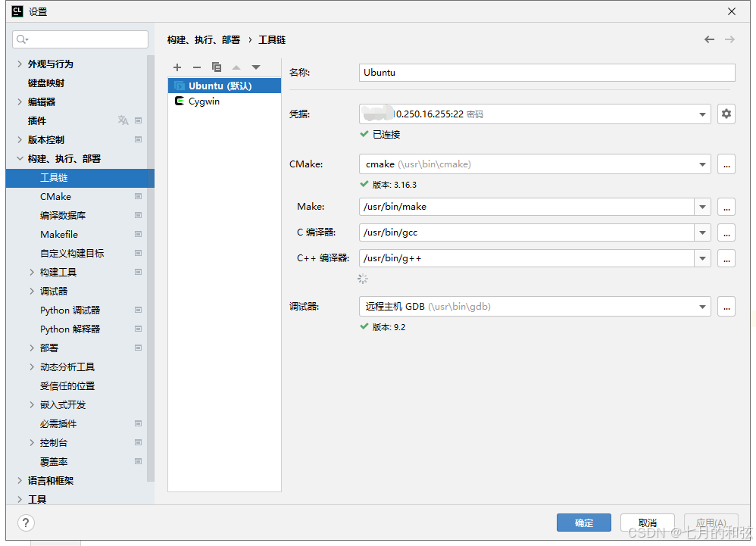Click the /usr/bin/make path field

[x=526, y=207]
